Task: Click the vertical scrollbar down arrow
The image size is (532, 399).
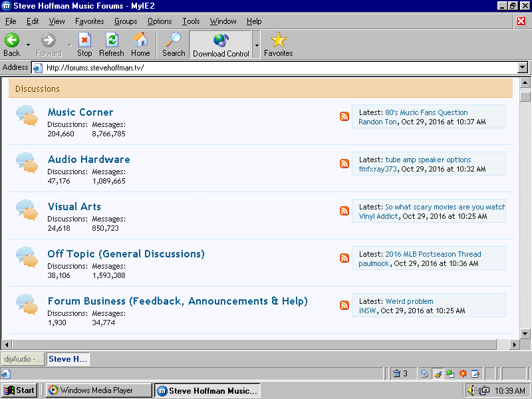Action: click(x=525, y=333)
